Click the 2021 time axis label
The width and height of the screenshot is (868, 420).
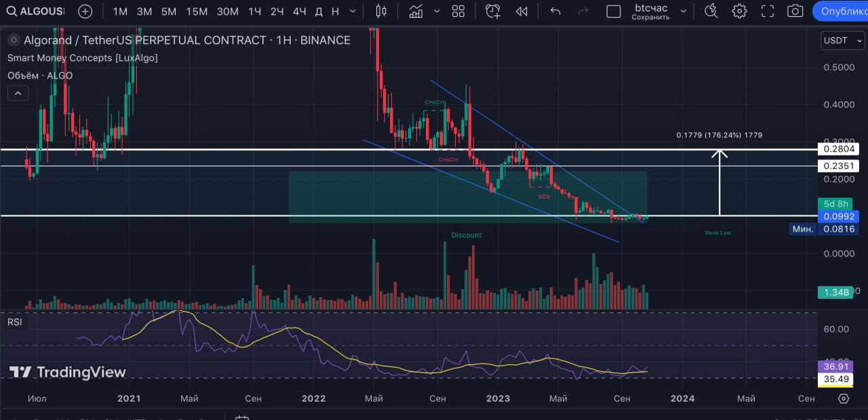[x=129, y=398]
